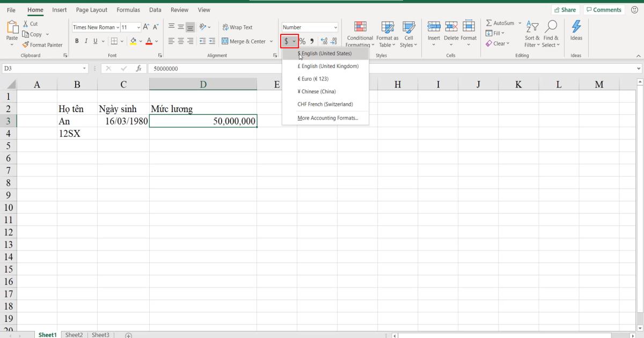Viewport: 644px width, 338px height.
Task: Apply Comma Style to the selected cell
Action: [311, 41]
